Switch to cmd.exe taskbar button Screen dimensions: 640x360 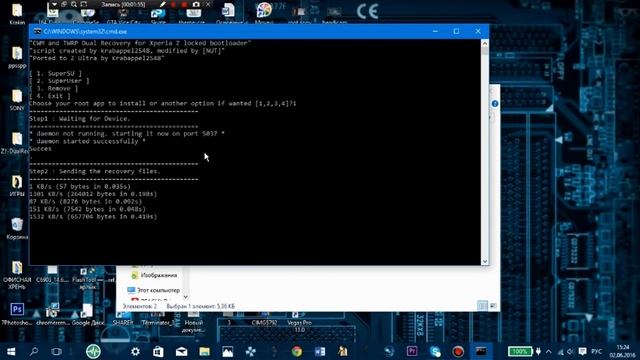(x=481, y=351)
